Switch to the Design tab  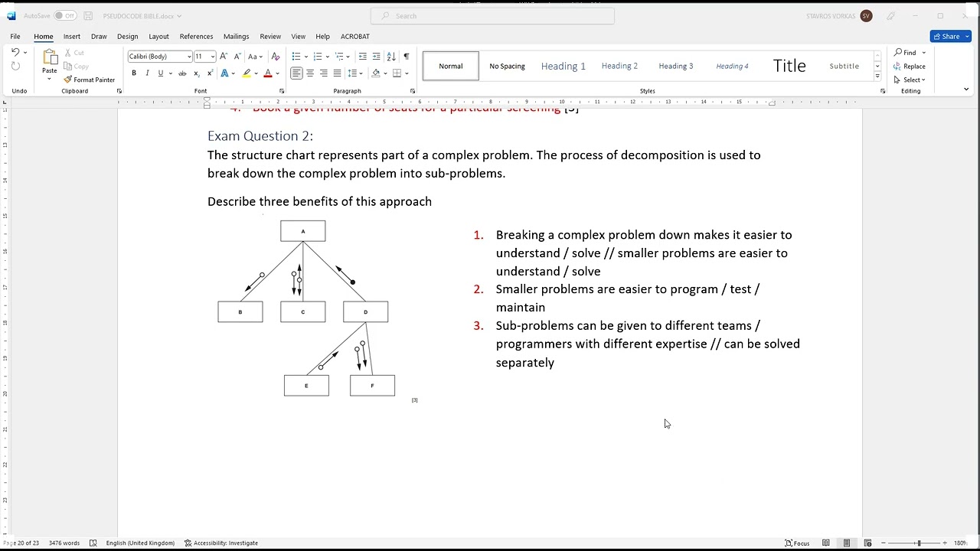point(128,37)
